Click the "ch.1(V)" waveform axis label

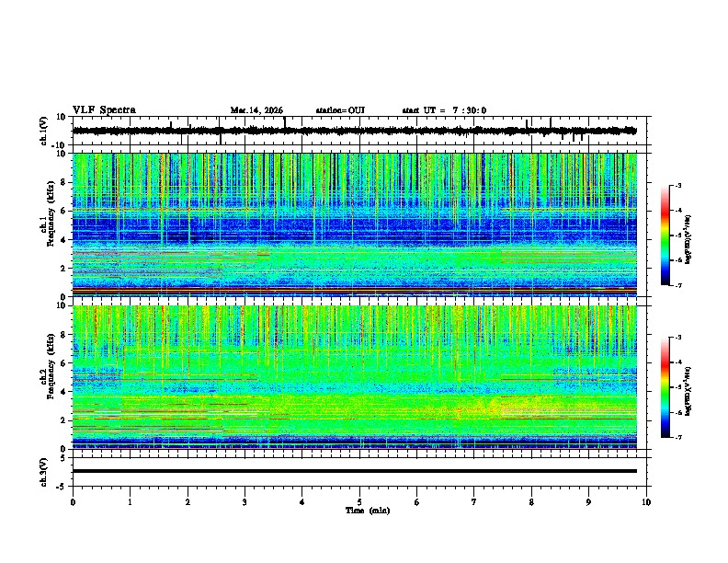(x=44, y=131)
